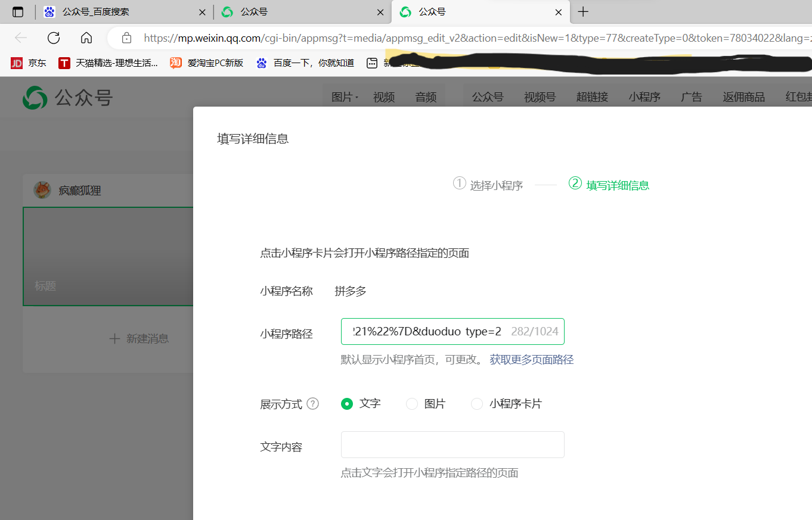Select 小程序 in the editor toolbar
This screenshot has height=520, width=812.
(644, 97)
